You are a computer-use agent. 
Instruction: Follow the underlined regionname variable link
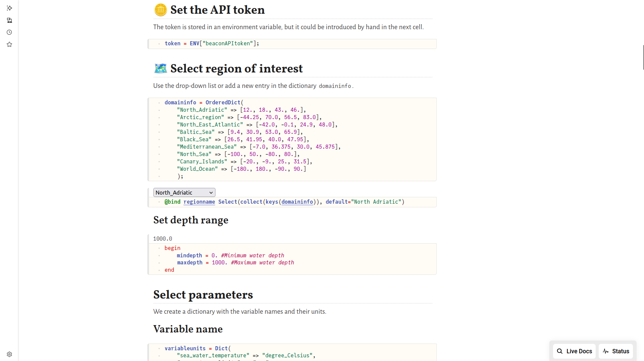point(199,202)
